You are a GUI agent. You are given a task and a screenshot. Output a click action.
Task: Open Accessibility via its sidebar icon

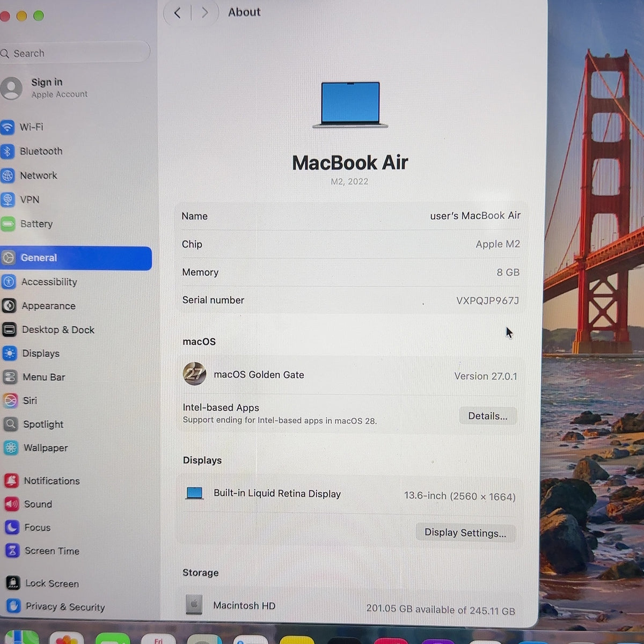9,282
